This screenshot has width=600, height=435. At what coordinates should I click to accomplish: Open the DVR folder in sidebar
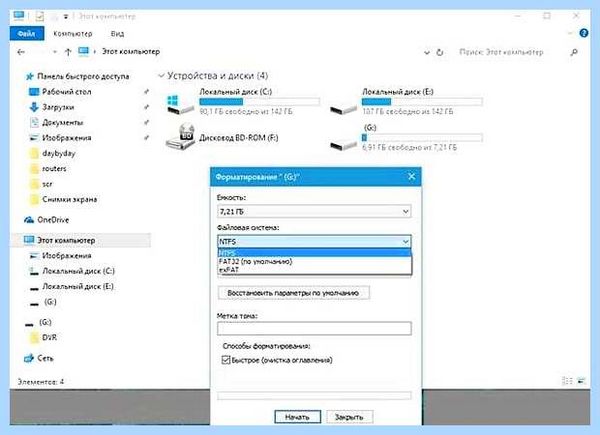tap(49, 337)
